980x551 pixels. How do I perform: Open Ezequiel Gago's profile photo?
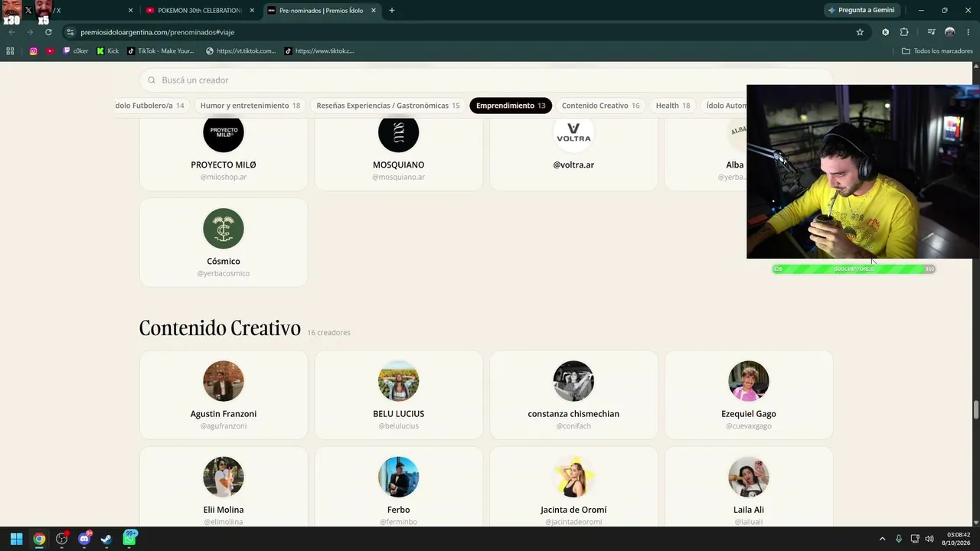tap(749, 381)
